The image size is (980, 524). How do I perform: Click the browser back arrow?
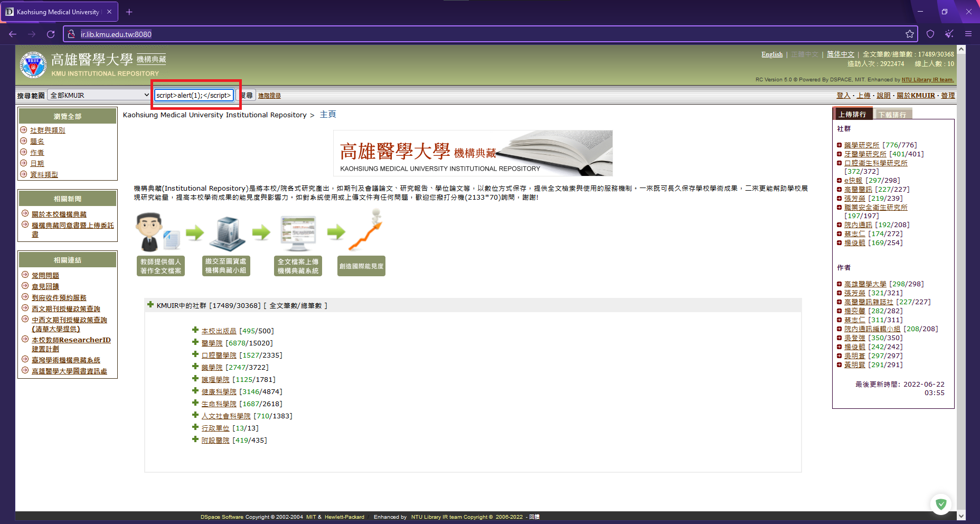click(x=13, y=34)
